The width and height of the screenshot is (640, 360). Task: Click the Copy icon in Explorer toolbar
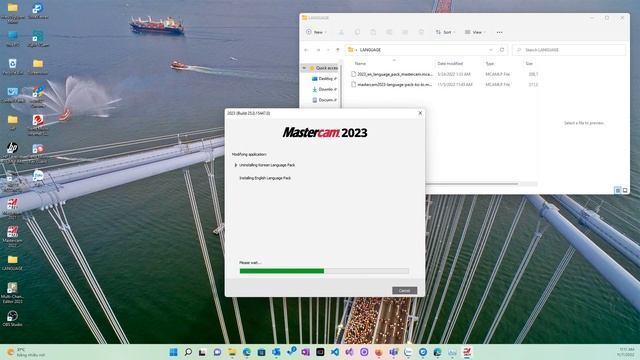357,32
